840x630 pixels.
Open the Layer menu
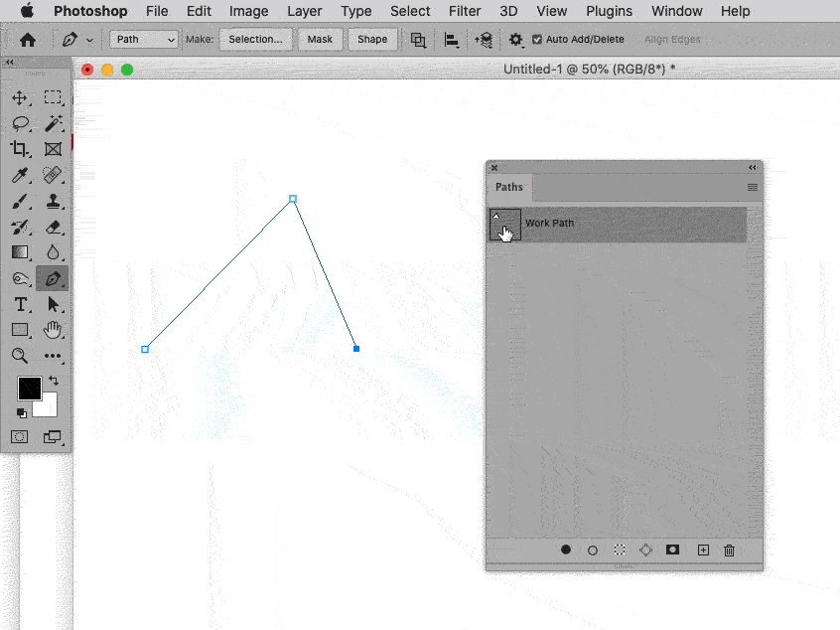coord(304,11)
